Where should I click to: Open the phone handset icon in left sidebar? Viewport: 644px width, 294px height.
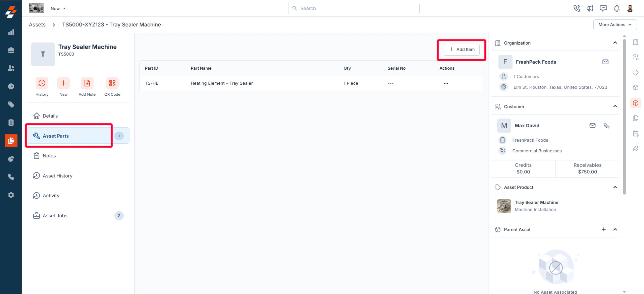11,177
